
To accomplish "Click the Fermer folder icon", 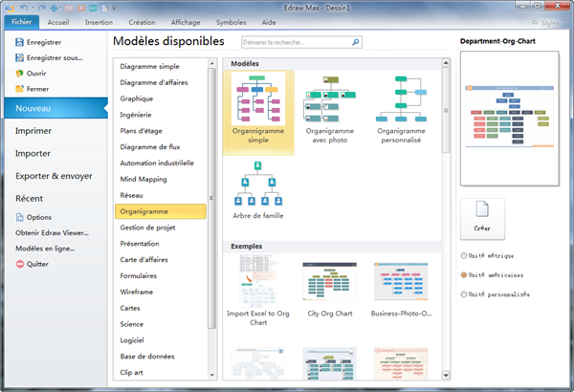I will pyautogui.click(x=19, y=89).
